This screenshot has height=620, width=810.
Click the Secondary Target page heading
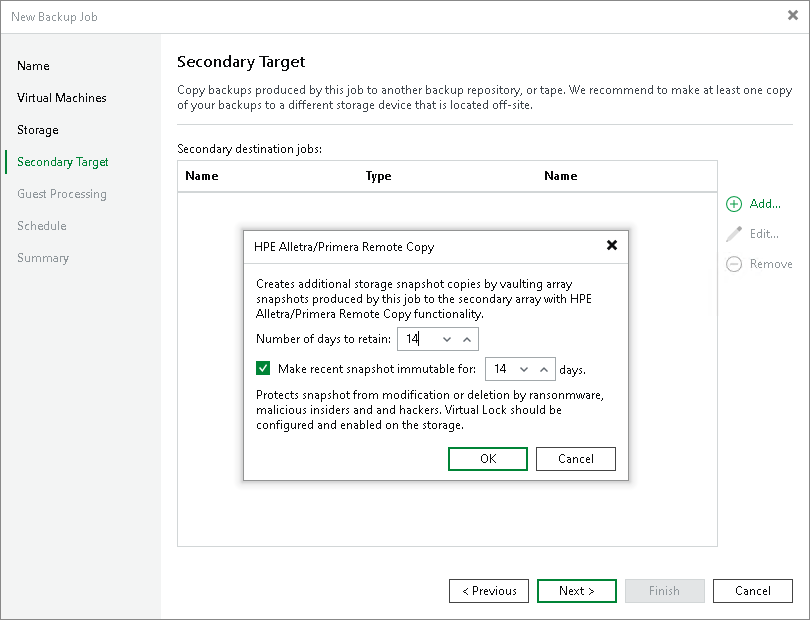[x=241, y=61]
